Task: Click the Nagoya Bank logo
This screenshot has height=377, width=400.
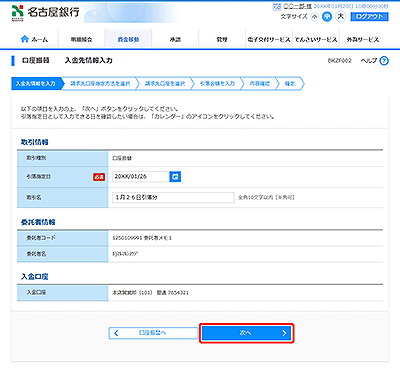Action: [x=46, y=13]
